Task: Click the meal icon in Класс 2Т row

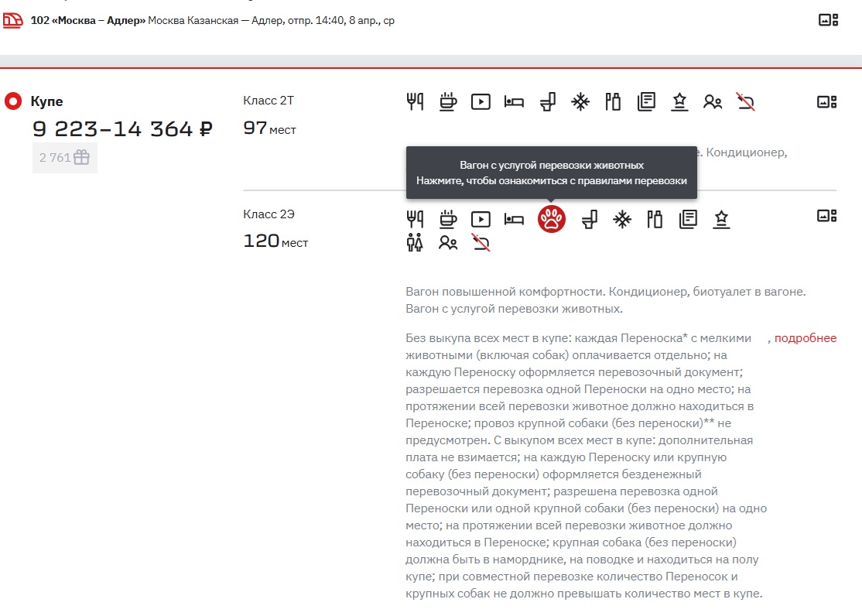Action: (415, 101)
